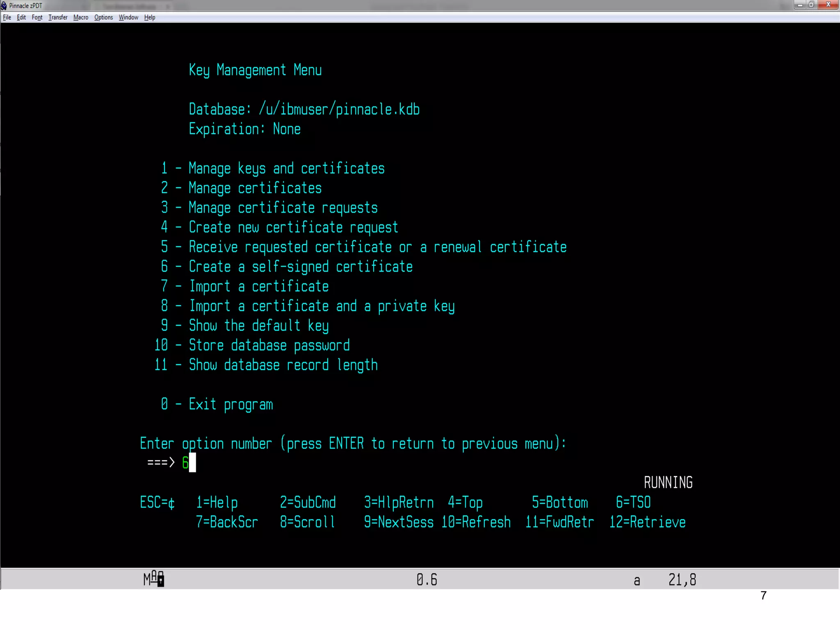This screenshot has width=840, height=630.
Task: Click the 'Expiration: None' line
Action: pos(244,129)
